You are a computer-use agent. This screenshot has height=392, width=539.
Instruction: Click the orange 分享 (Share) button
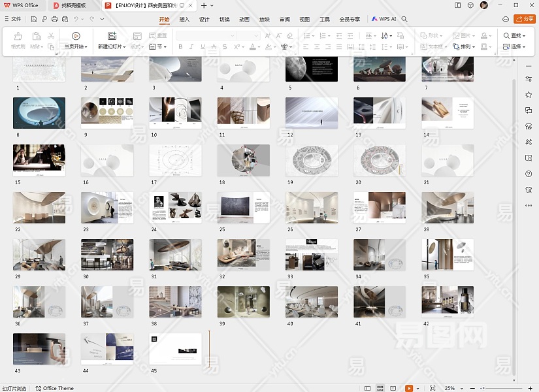524,20
